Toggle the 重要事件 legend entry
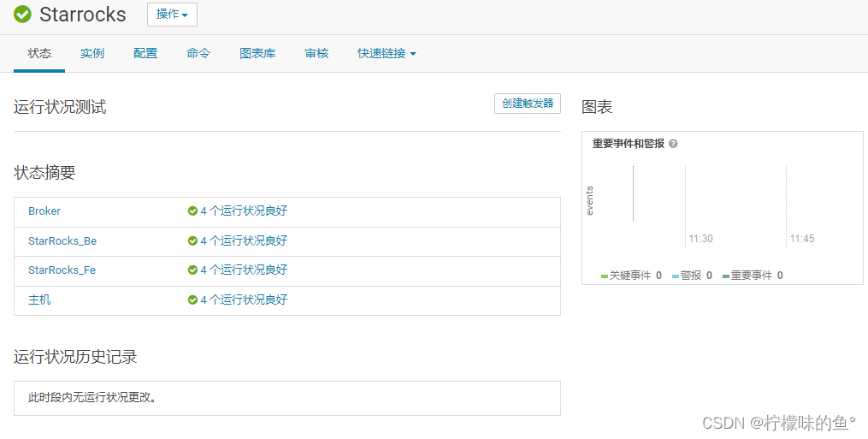The width and height of the screenshot is (868, 439). point(753,276)
